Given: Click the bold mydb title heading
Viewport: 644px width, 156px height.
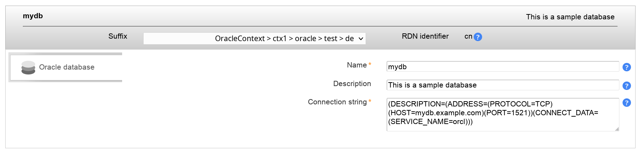Looking at the screenshot, I should pos(33,16).
